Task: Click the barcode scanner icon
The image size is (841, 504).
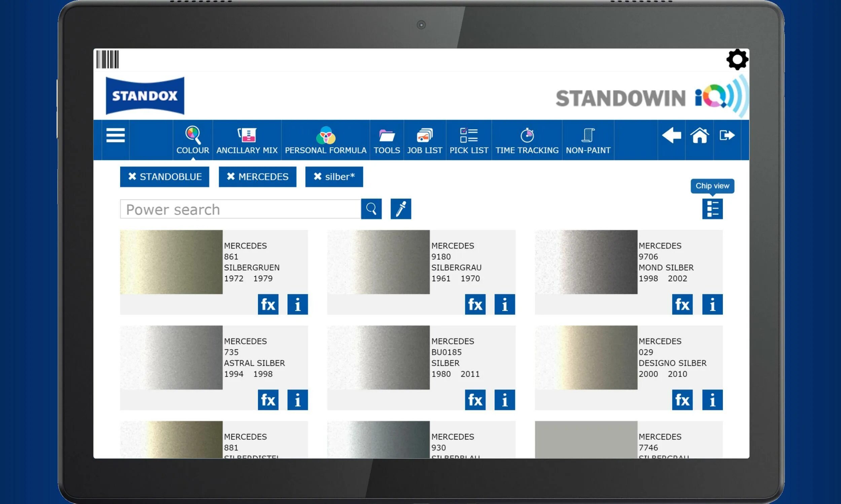Action: pos(107,59)
